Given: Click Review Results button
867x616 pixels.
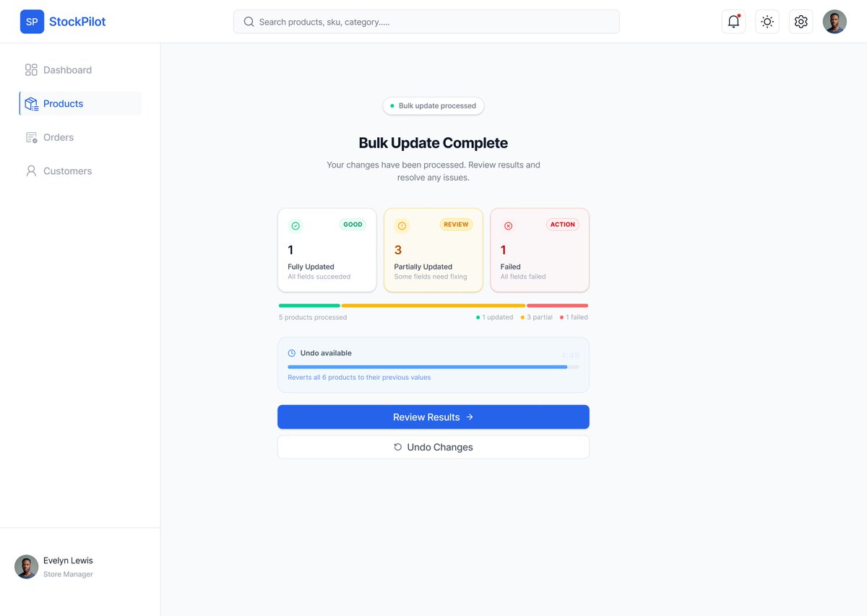Looking at the screenshot, I should 433,417.
